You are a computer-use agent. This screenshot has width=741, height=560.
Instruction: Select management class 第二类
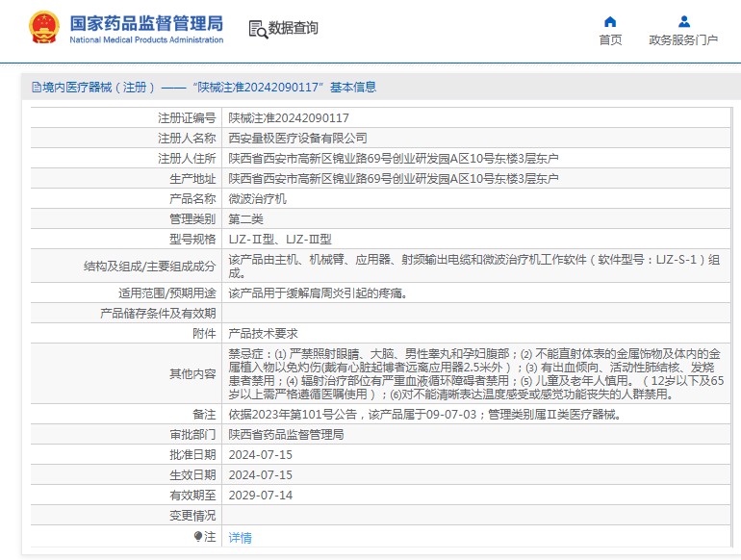coord(245,219)
